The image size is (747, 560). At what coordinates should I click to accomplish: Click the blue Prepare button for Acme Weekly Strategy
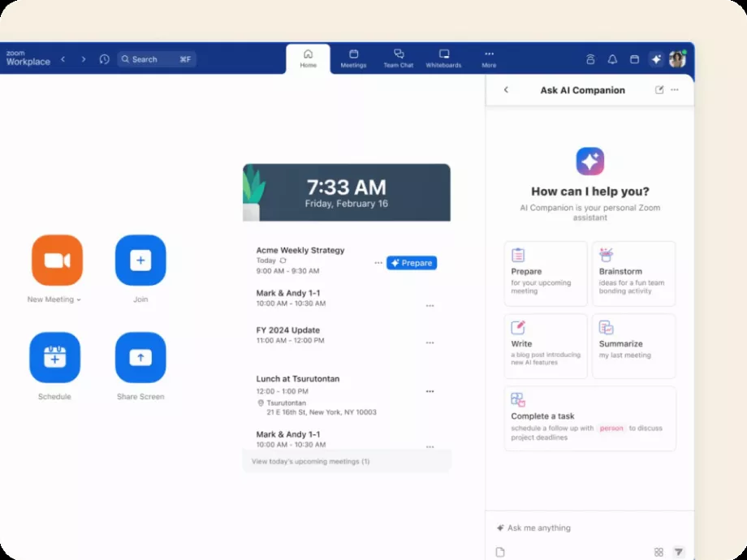coord(412,263)
